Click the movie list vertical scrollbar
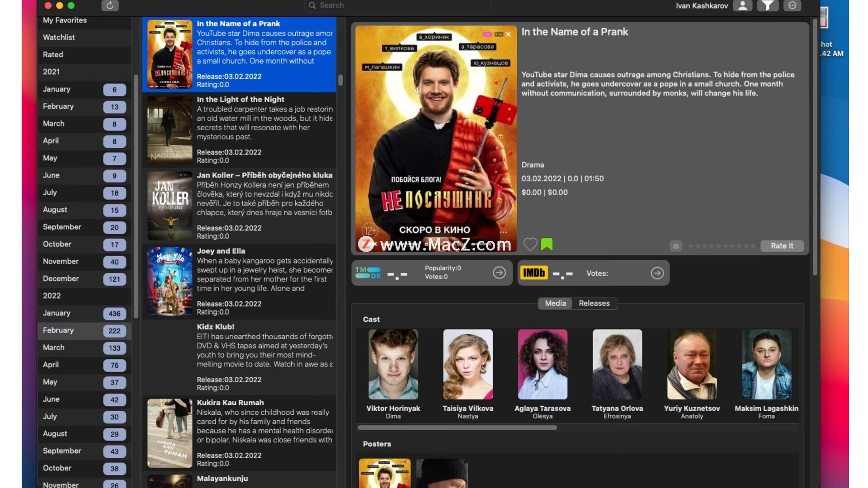Screen dimensions: 868x488 click(340, 80)
